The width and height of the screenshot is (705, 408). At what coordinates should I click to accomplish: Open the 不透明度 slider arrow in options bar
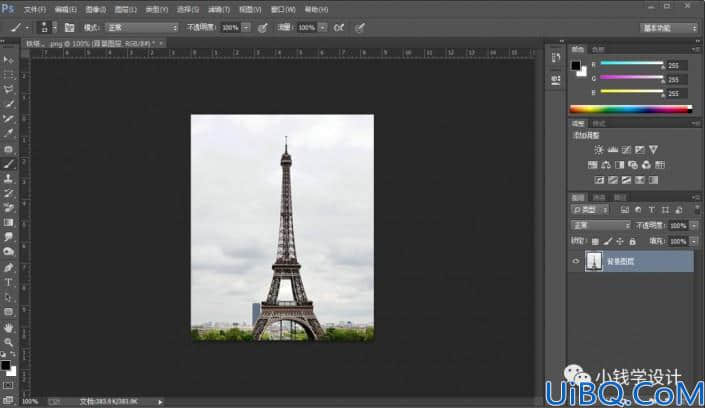point(246,28)
